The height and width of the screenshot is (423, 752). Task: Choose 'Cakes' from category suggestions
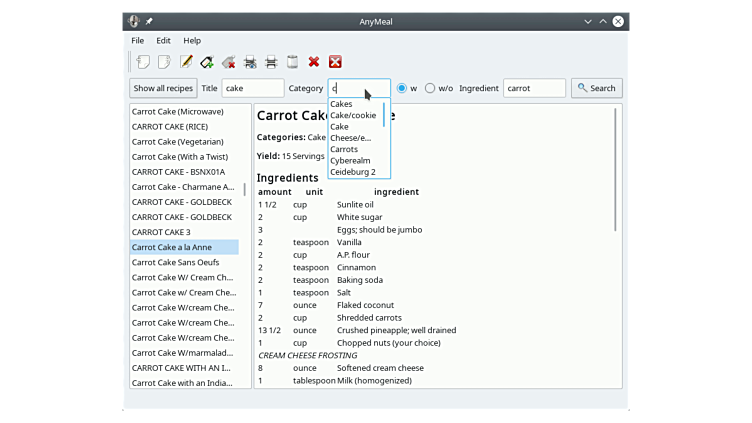click(x=341, y=104)
